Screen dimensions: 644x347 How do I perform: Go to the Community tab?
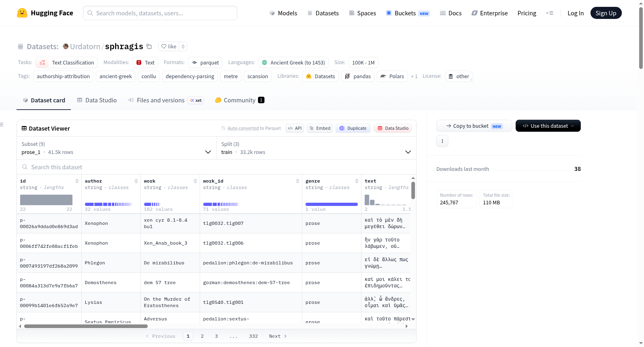click(x=240, y=100)
